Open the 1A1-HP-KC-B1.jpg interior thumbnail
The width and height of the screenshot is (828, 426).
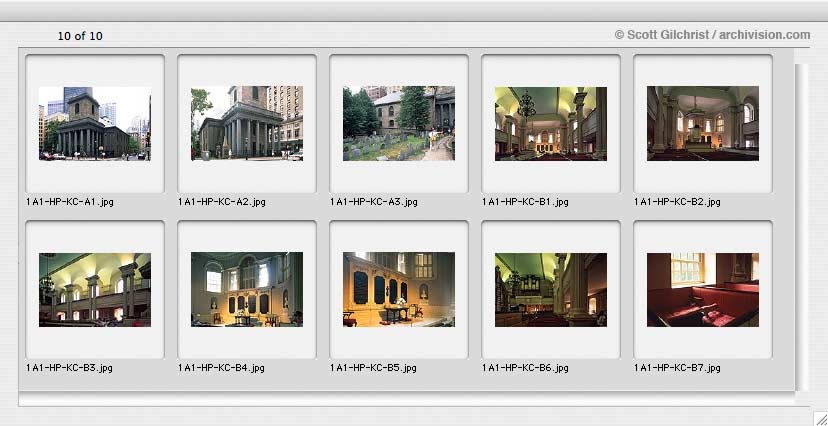(551, 124)
